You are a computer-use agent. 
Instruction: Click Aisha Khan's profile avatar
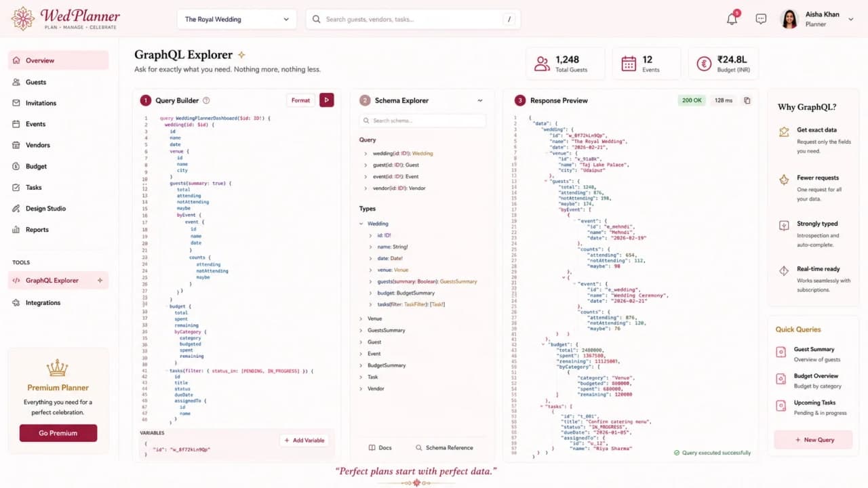coord(789,19)
